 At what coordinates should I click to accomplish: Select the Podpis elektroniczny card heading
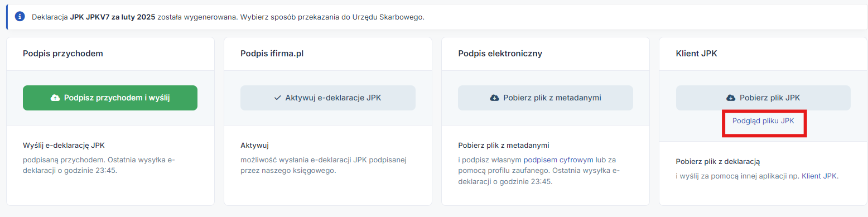(x=500, y=54)
